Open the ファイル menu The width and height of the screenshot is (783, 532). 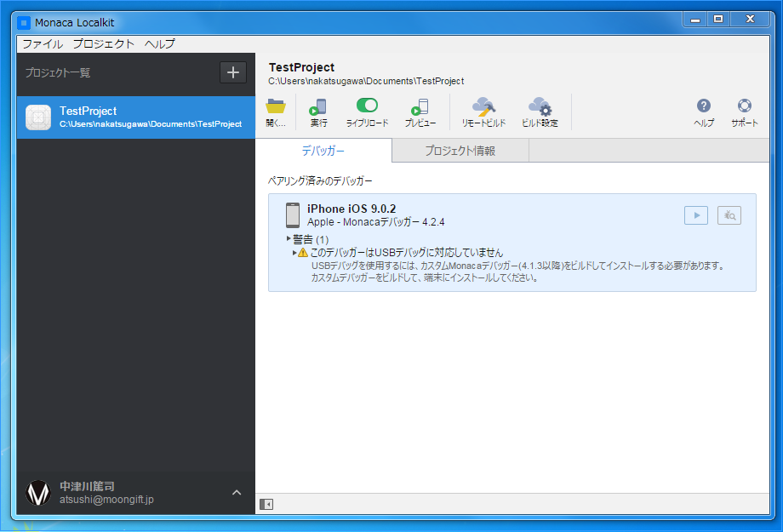[42, 43]
